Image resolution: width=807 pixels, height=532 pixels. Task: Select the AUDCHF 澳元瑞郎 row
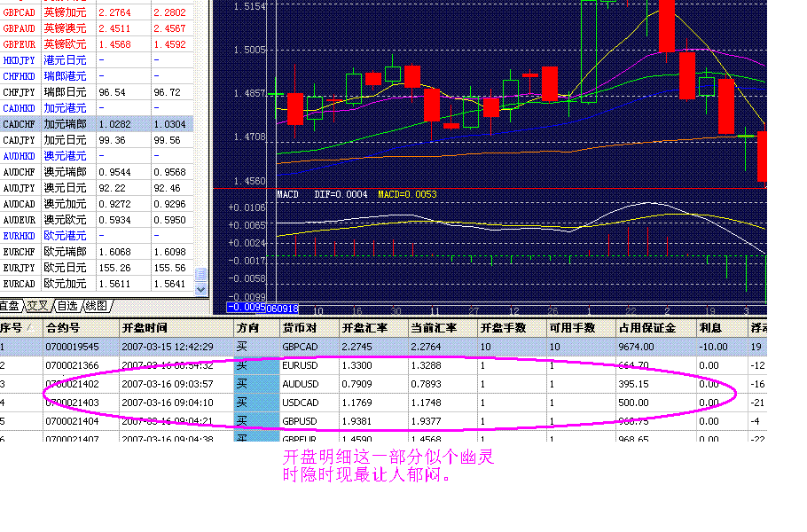click(x=97, y=172)
